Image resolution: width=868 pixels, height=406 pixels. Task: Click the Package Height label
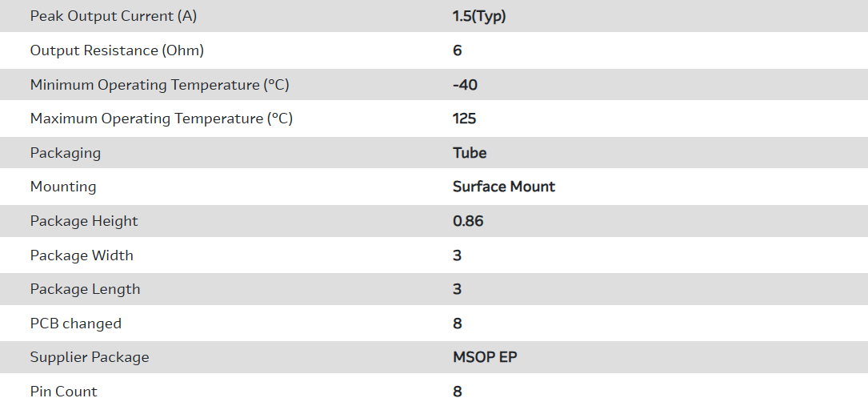pos(84,221)
